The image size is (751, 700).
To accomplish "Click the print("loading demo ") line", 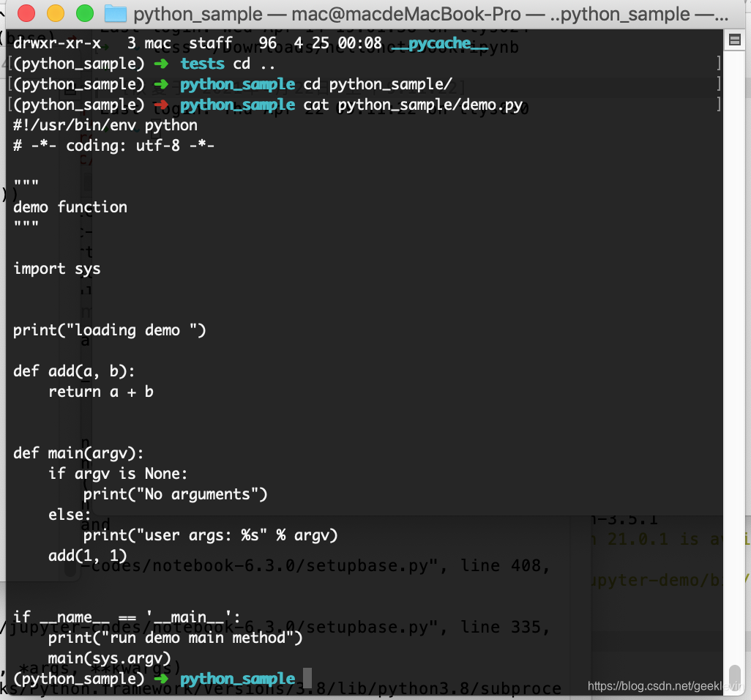I will click(110, 330).
